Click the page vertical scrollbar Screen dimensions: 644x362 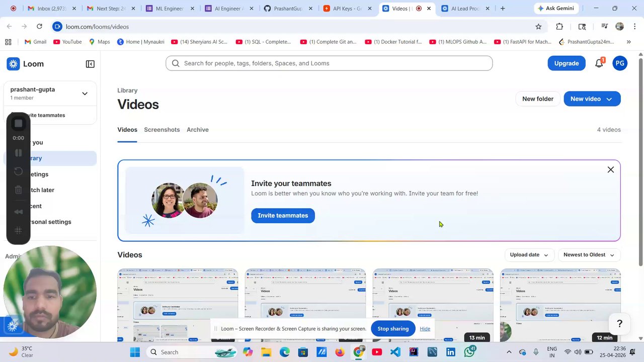point(640,161)
